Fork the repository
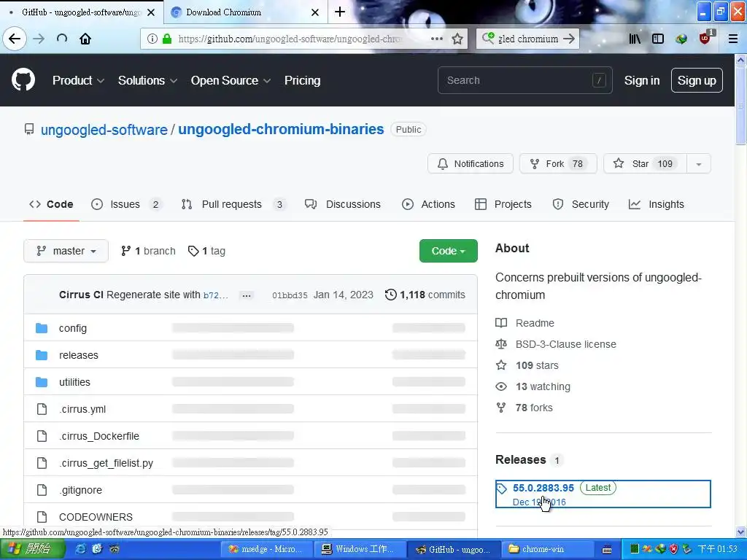747x560 pixels. (x=558, y=164)
